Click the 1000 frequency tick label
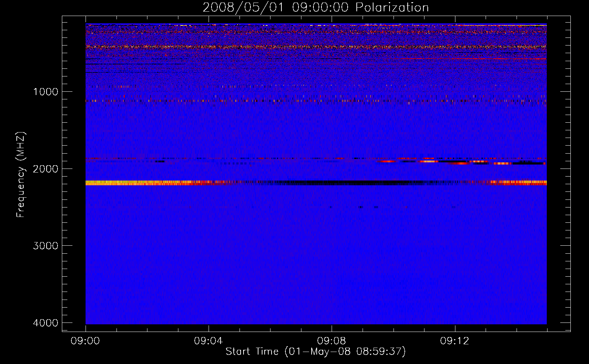The width and height of the screenshot is (589, 364). click(x=46, y=92)
